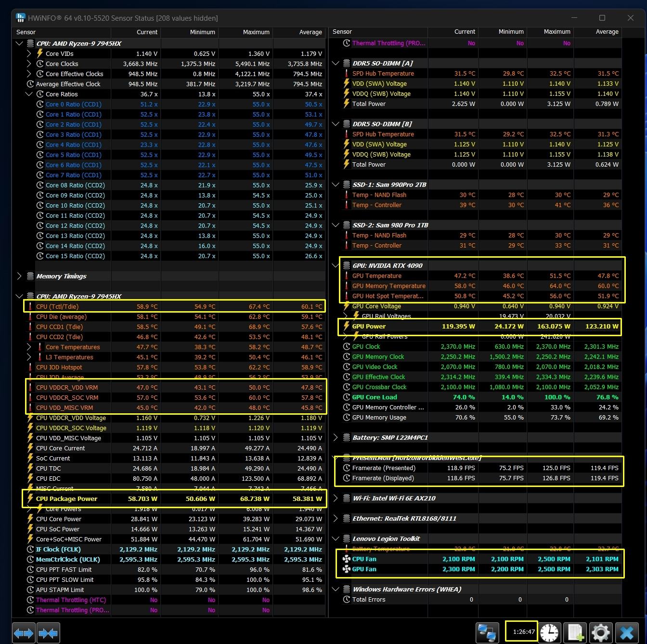Click the CPU (Tctl/Tdie) thermometer icon
The image size is (647, 644).
[30, 307]
